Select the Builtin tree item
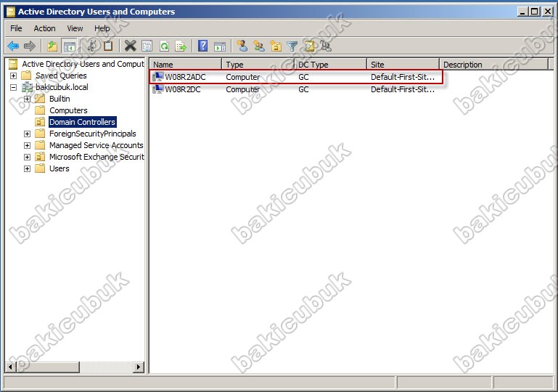The width and height of the screenshot is (558, 392). pyautogui.click(x=60, y=99)
